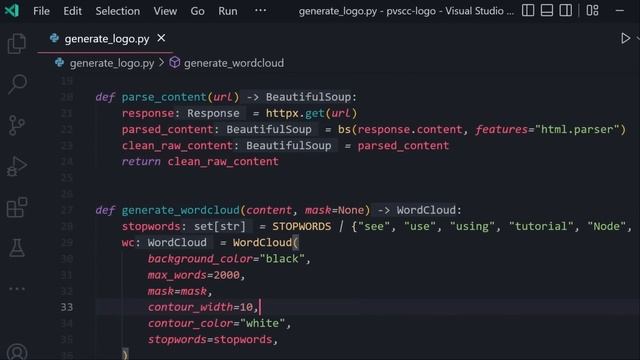The width and height of the screenshot is (640, 360).
Task: Open the Go menu
Action: [x=198, y=11]
